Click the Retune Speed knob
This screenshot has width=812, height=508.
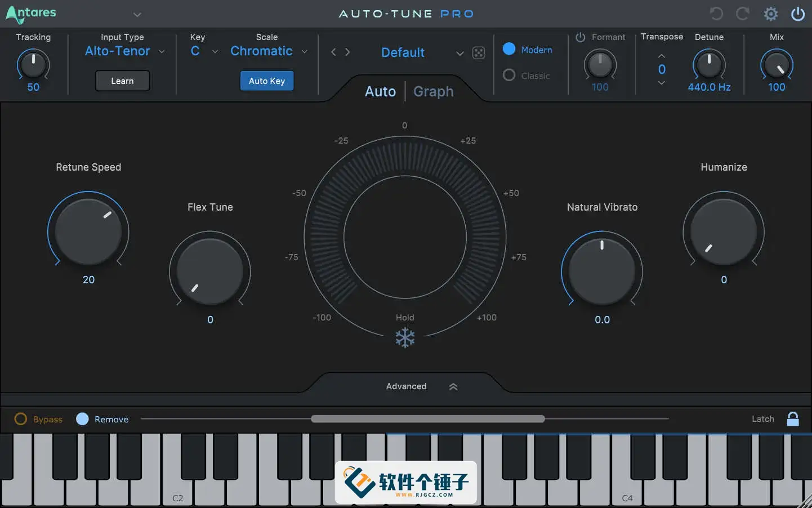tap(88, 231)
